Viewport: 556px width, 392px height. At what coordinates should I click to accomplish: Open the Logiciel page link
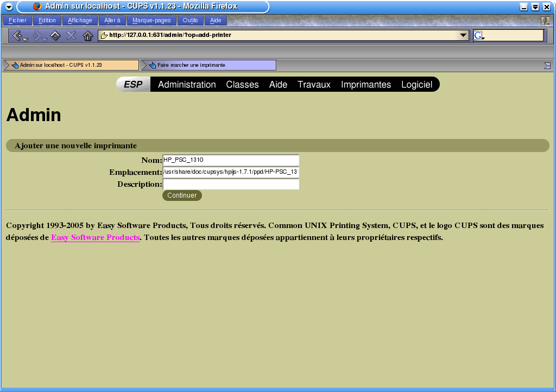point(417,85)
